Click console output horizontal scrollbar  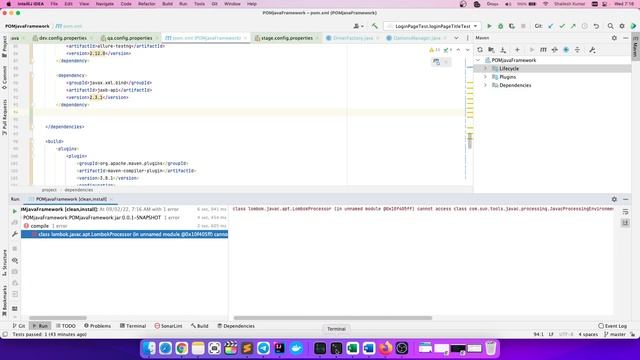coord(333,318)
